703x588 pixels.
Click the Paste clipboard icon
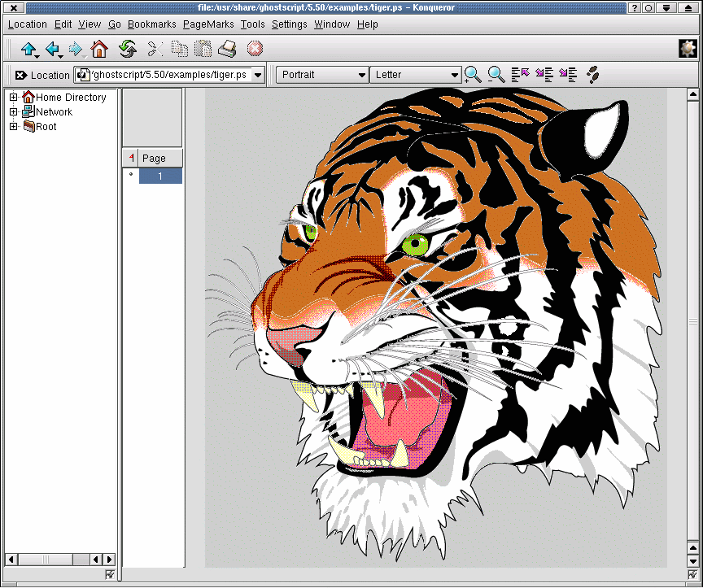pos(203,49)
